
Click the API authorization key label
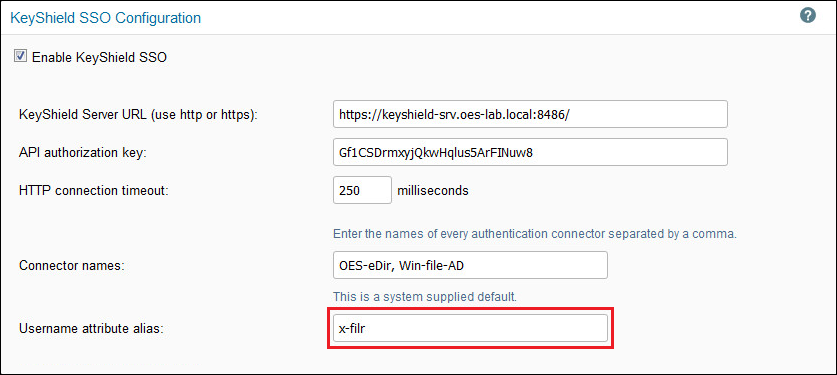pos(83,153)
